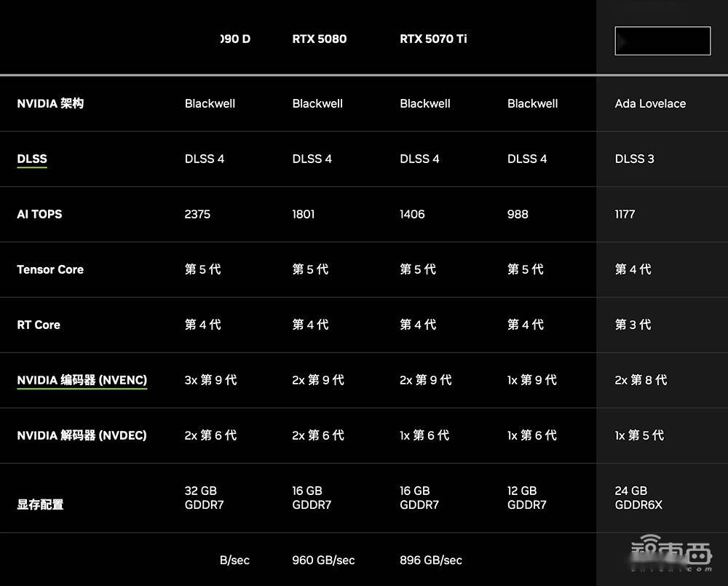Select Tensor Core 第 5 代 under RTX 5080

[310, 269]
